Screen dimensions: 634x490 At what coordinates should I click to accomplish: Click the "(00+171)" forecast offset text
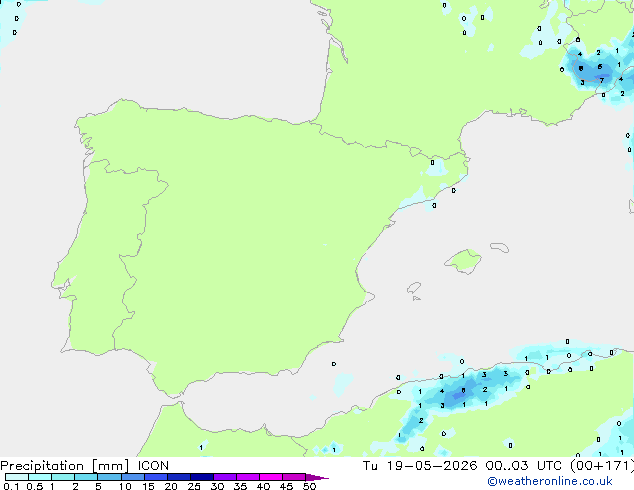[x=602, y=466]
